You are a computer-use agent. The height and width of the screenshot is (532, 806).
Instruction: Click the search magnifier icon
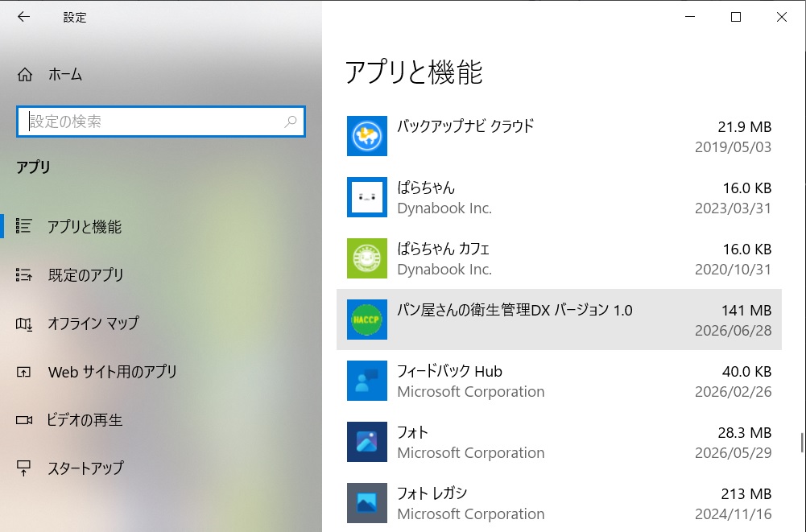pos(291,122)
